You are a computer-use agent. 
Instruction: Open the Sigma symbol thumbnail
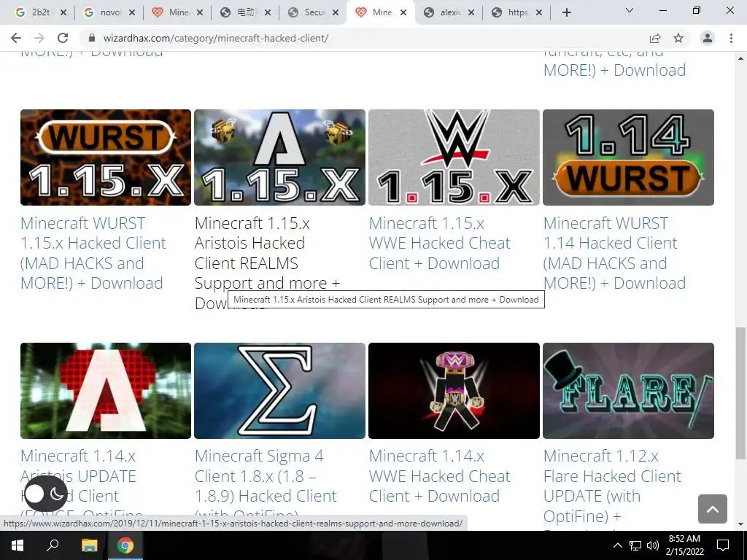(279, 391)
